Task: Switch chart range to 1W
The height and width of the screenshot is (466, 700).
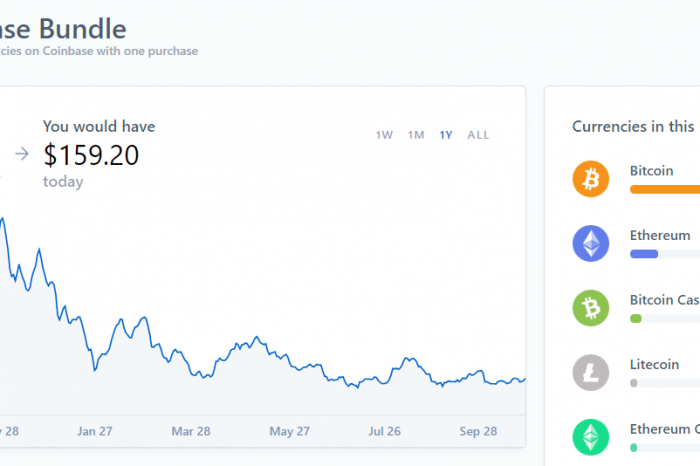Action: 384,135
